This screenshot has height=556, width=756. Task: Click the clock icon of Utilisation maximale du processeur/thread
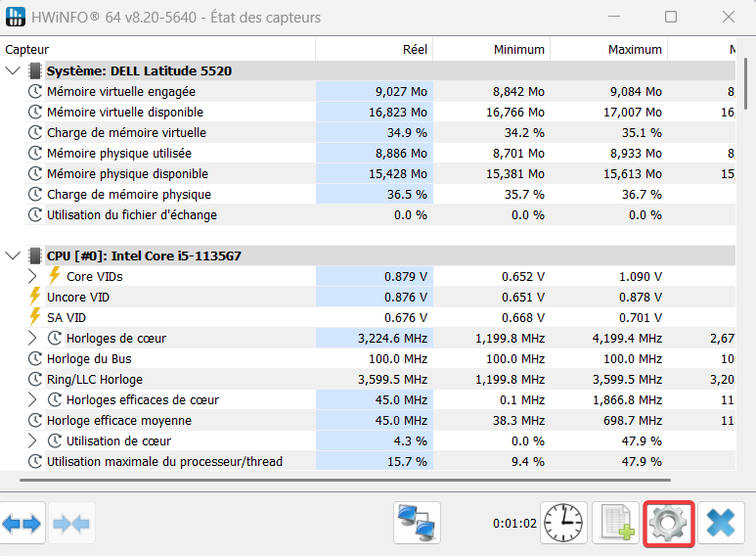(x=34, y=461)
